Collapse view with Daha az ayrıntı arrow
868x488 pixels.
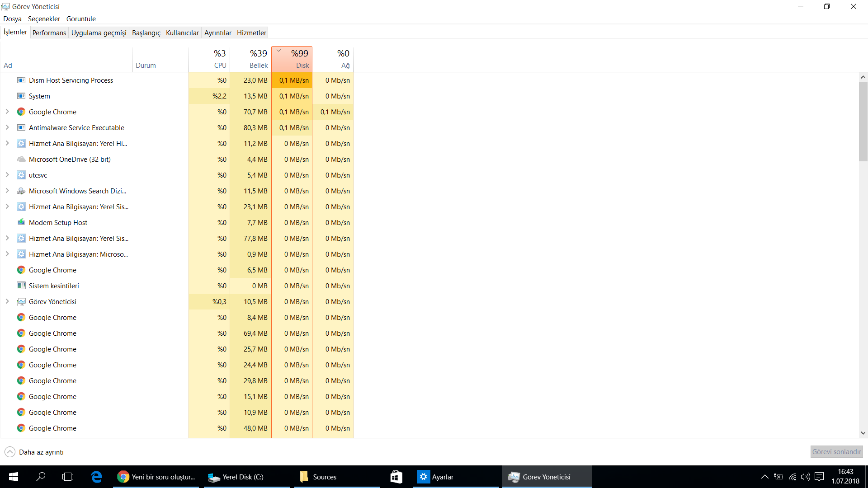[10, 452]
